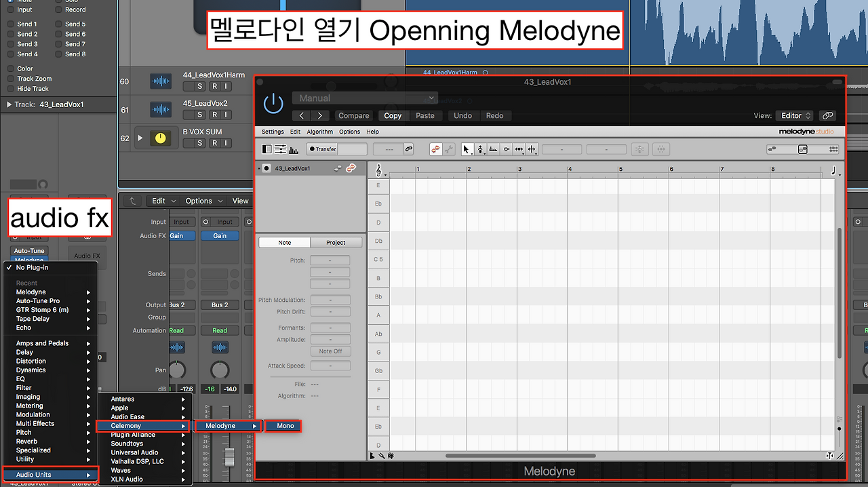The image size is (868, 487).
Task: Open the quarter-note time grid options
Action: (835, 171)
